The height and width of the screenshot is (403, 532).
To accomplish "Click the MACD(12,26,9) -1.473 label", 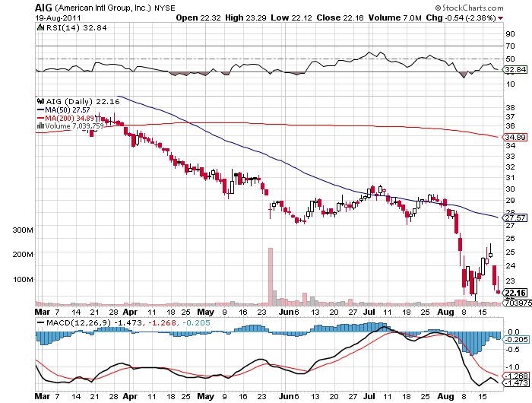I will coord(94,322).
